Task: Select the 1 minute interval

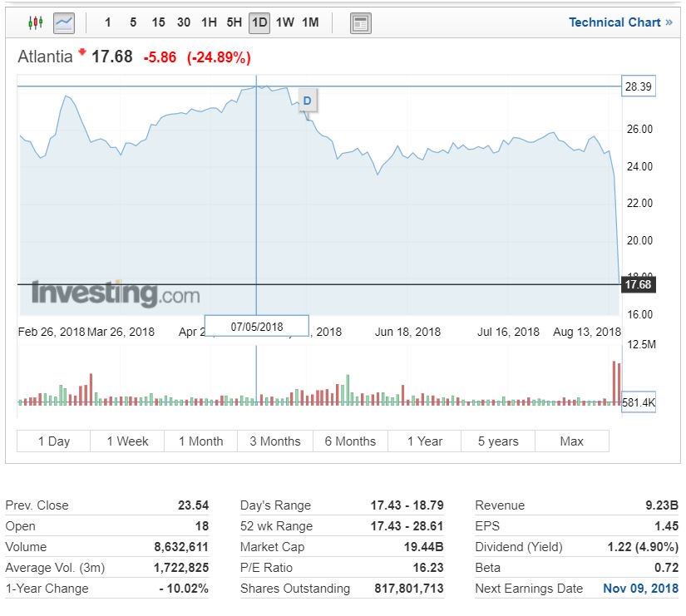Action: pos(107,22)
